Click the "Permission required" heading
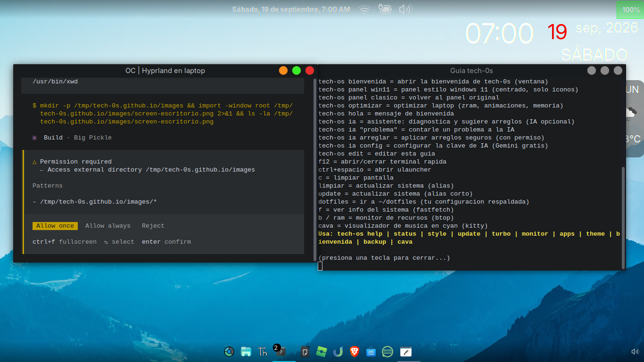 coord(76,162)
